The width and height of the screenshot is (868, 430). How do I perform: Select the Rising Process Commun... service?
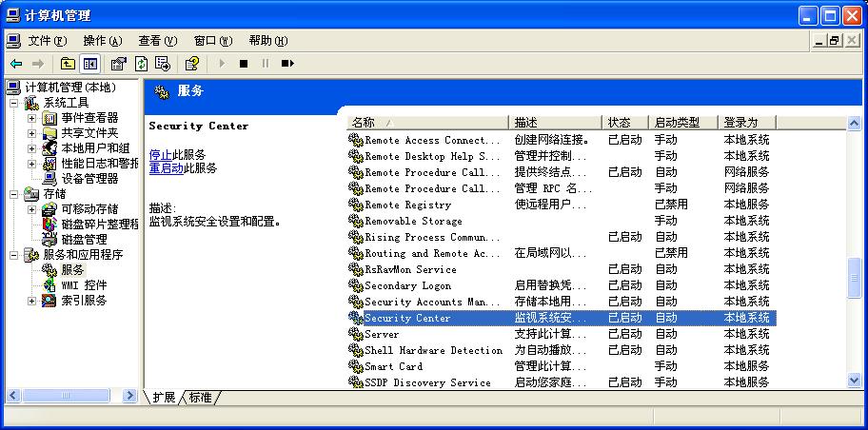coord(432,238)
